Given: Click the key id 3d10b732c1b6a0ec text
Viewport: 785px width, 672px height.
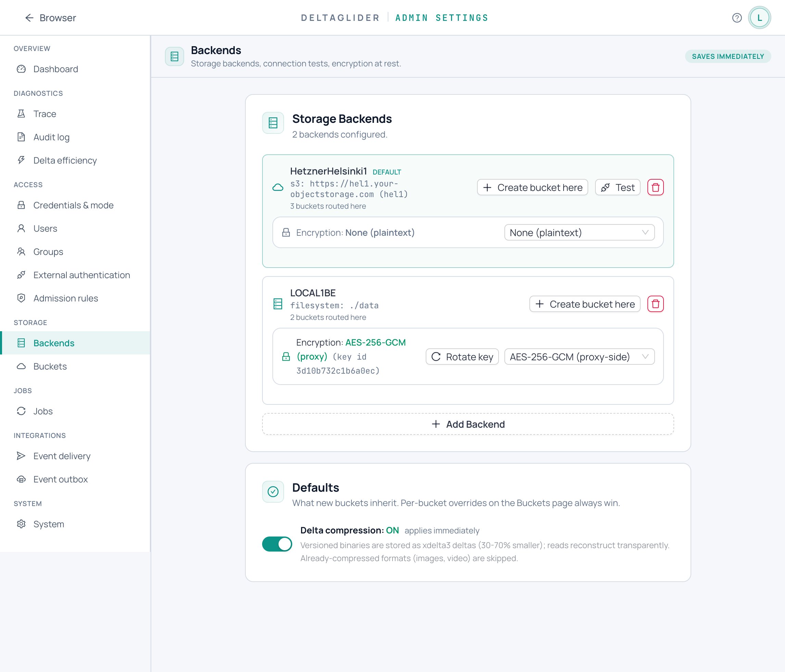Looking at the screenshot, I should [x=338, y=364].
